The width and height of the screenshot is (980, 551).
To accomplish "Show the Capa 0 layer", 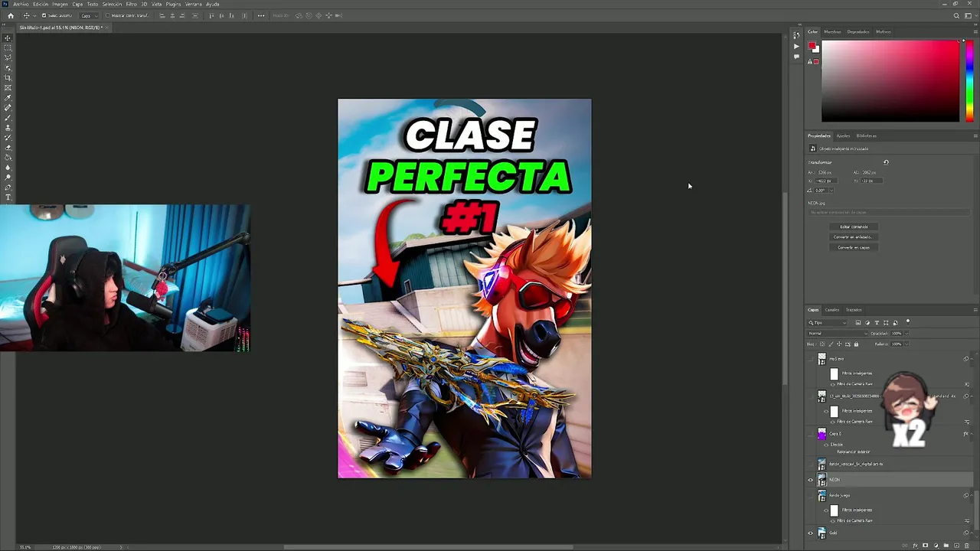I will pyautogui.click(x=810, y=434).
